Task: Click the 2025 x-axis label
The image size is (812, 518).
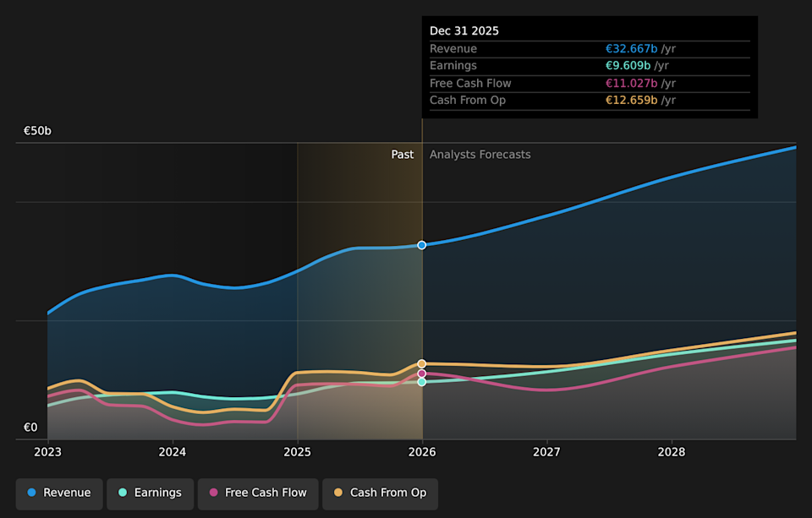Action: [297, 452]
